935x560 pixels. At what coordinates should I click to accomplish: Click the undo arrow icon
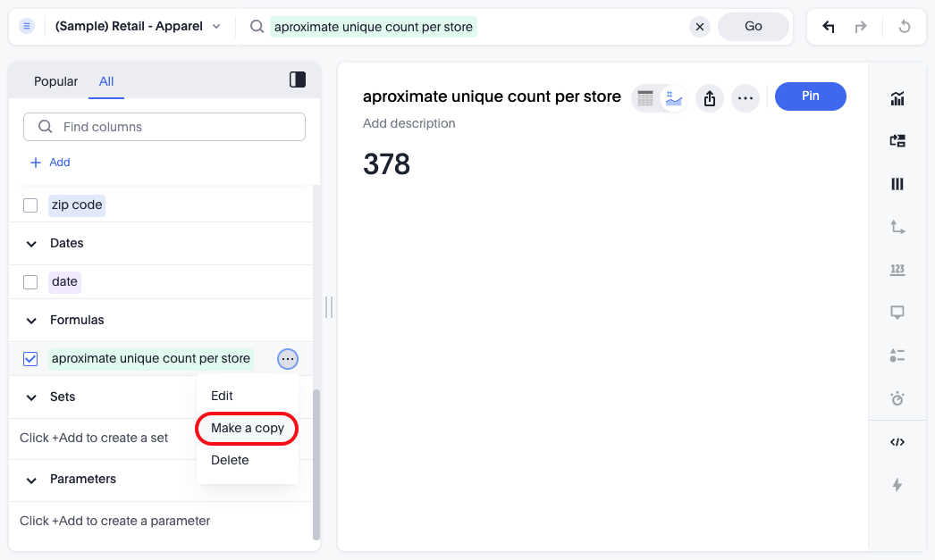coord(829,27)
